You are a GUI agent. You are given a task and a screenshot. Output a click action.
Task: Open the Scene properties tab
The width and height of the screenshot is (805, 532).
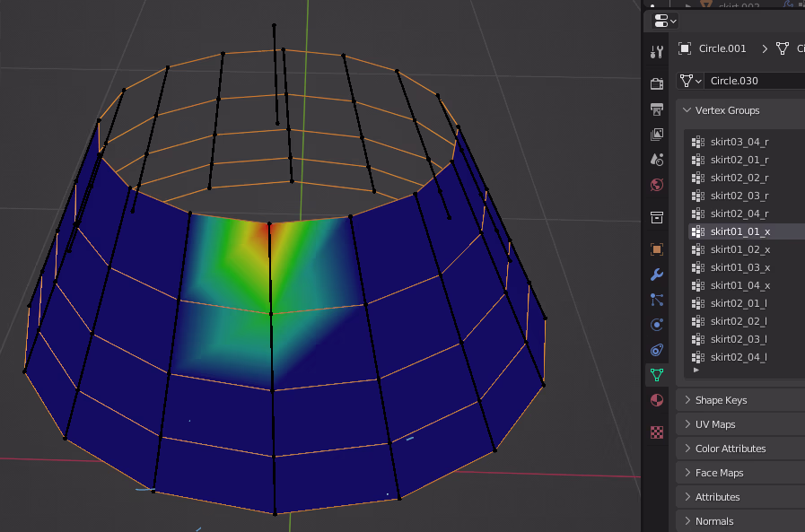[657, 160]
